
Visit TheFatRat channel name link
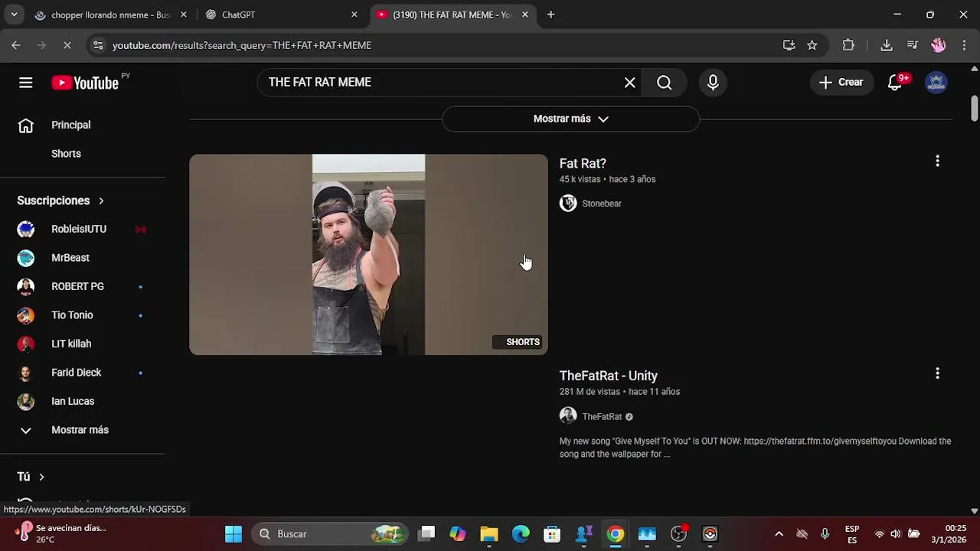tap(602, 417)
